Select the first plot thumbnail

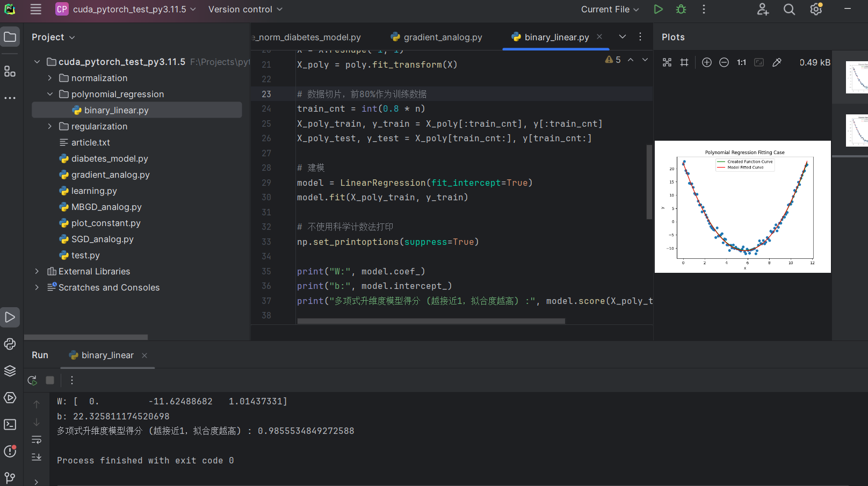pyautogui.click(x=857, y=77)
